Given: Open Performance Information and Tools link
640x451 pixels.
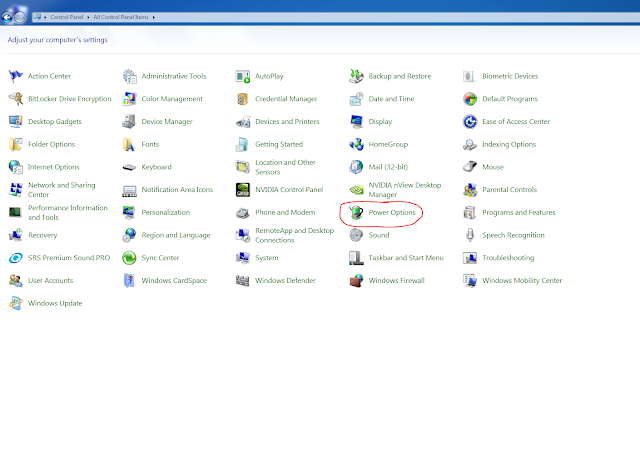Looking at the screenshot, I should 68,213.
